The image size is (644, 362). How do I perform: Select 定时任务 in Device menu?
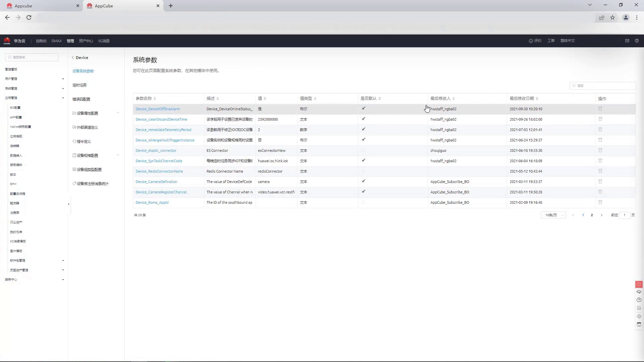coord(79,85)
